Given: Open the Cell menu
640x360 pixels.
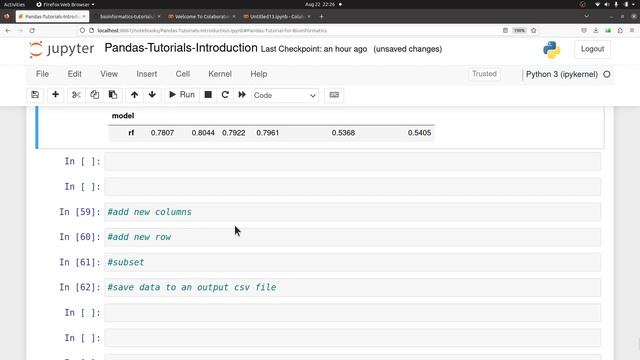Looking at the screenshot, I should pyautogui.click(x=182, y=74).
